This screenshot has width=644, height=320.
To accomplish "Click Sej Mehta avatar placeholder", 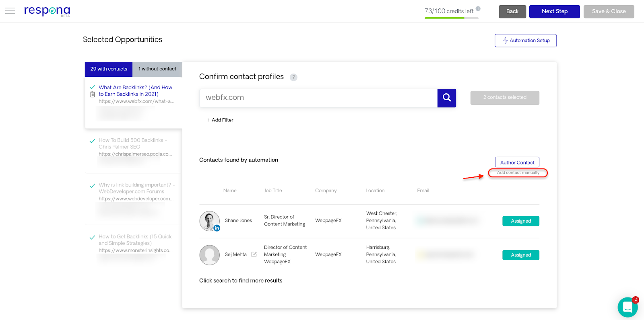I will pyautogui.click(x=209, y=255).
